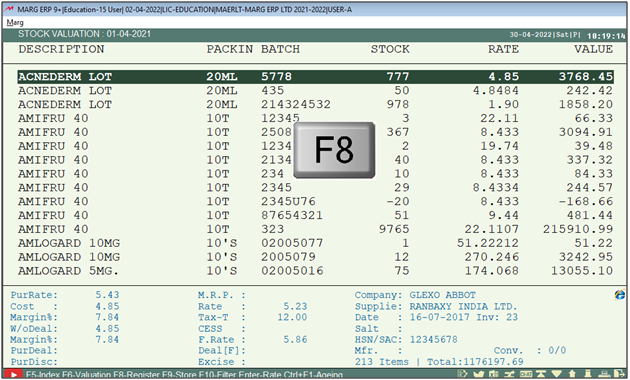Click the Total:1176197.69 text
This screenshot has height=380, width=630.
click(475, 362)
